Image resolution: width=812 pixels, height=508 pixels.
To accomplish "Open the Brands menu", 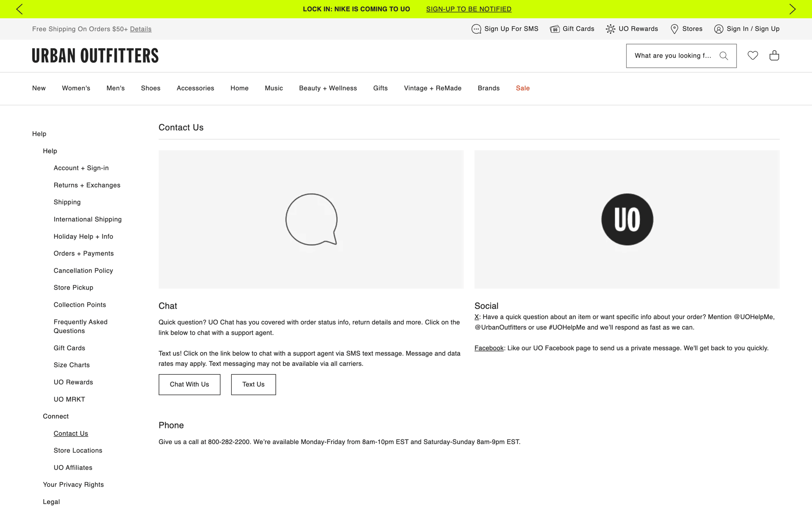I will pos(488,88).
